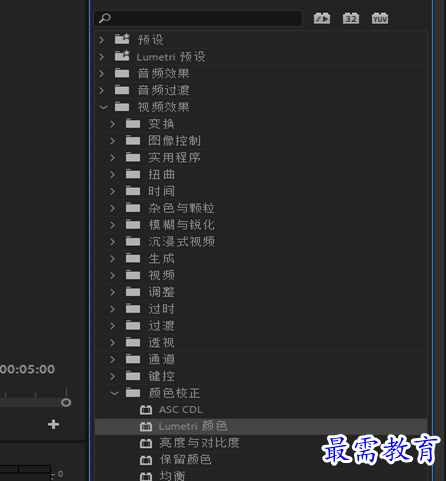Select the Lumetri 预设 star folder icon
Screen dimensions: 446x481
(x=122, y=56)
